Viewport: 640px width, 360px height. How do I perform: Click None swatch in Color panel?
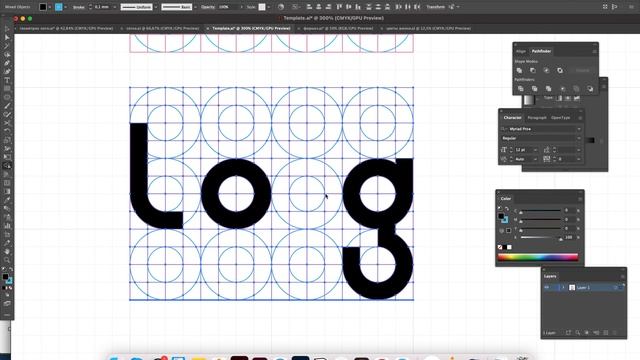500,247
